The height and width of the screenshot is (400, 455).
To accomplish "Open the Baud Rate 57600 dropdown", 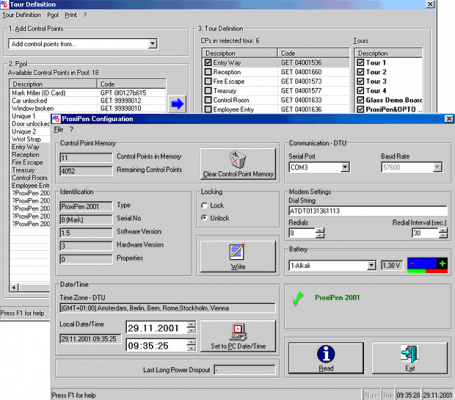I will (437, 167).
